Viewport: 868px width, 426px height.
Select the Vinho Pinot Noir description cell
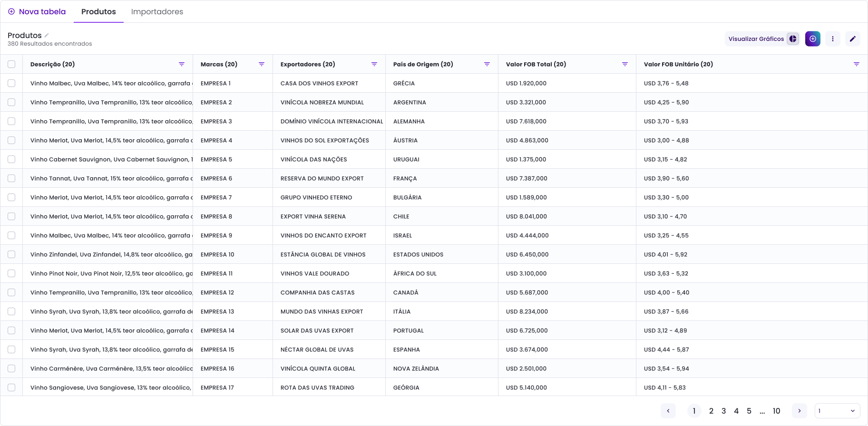(x=107, y=273)
